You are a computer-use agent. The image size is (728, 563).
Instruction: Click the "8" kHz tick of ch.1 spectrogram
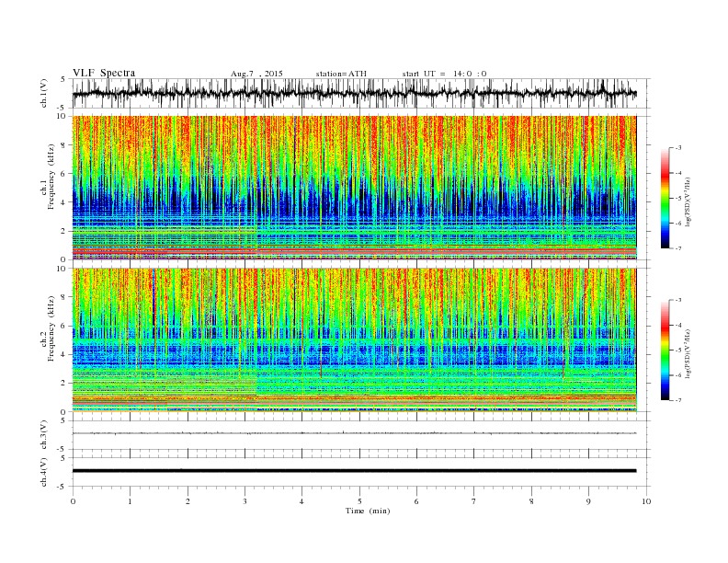tap(64, 145)
